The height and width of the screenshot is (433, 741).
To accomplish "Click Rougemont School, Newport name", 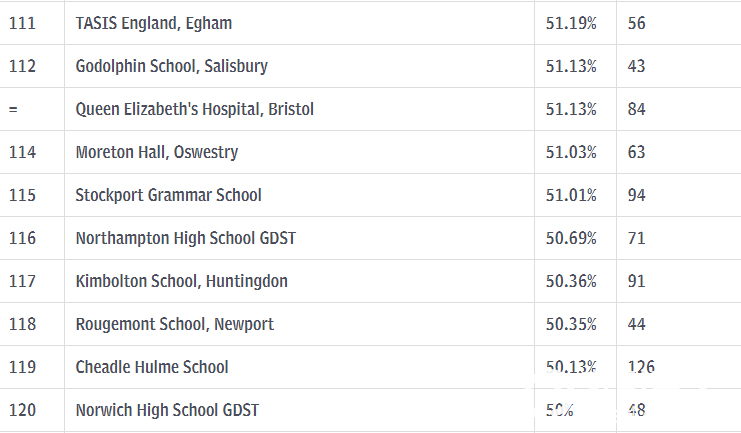I will [x=174, y=324].
